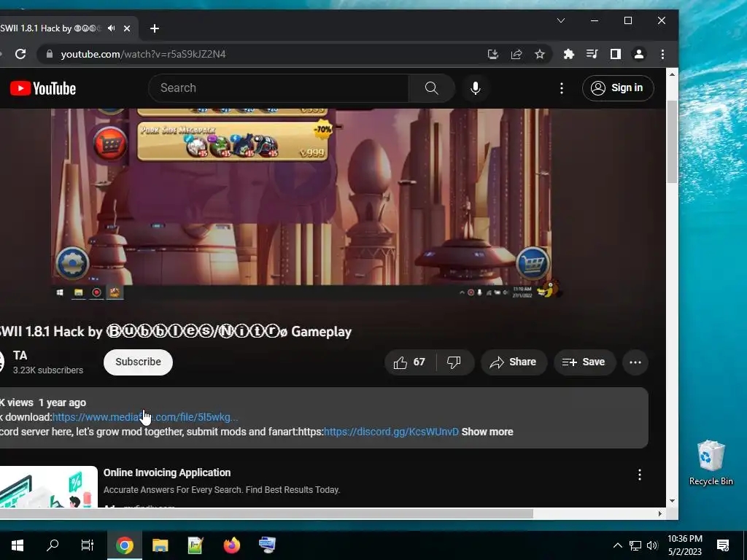Open Task View on the taskbar
747x560 pixels.
point(88,545)
